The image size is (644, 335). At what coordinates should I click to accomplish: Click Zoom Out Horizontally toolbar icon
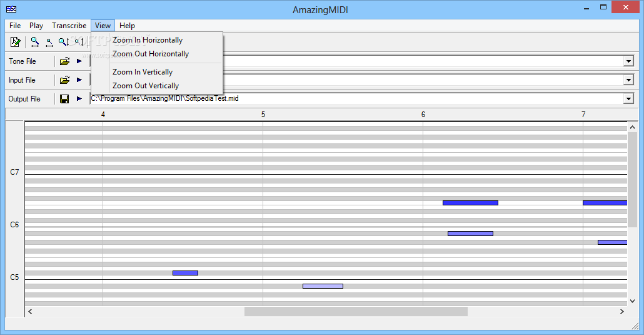[49, 42]
